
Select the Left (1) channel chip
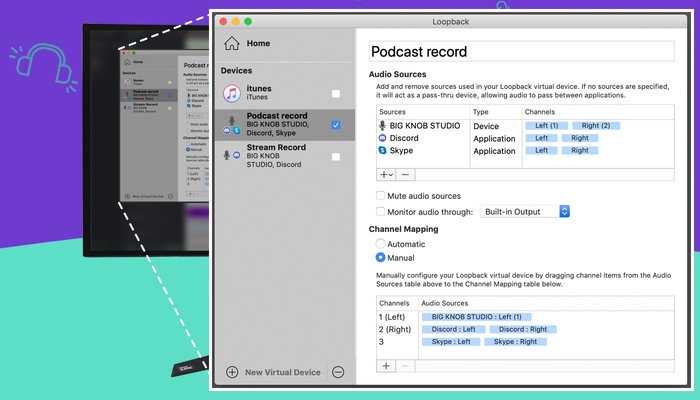[546, 126]
